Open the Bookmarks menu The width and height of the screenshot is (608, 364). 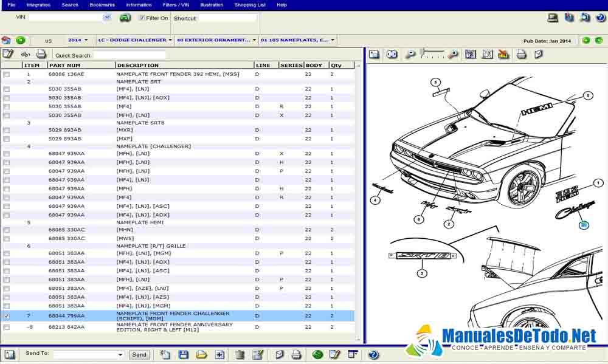[x=102, y=5]
